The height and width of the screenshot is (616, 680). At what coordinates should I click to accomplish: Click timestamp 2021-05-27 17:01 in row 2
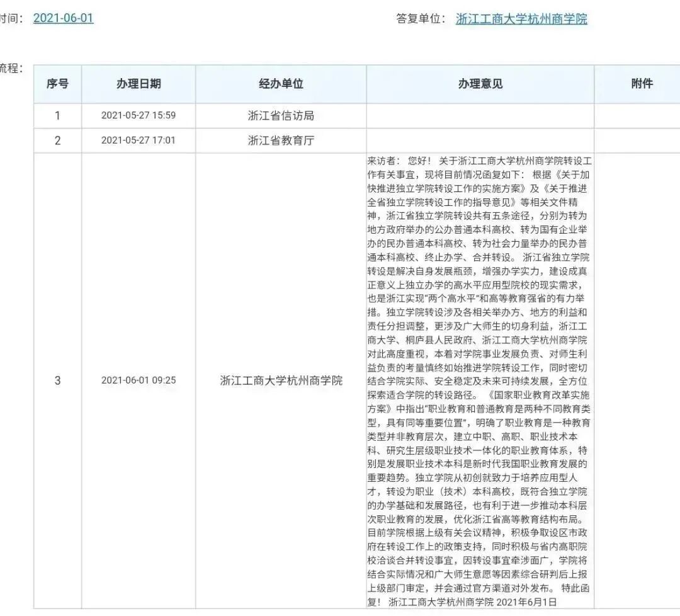click(x=140, y=140)
